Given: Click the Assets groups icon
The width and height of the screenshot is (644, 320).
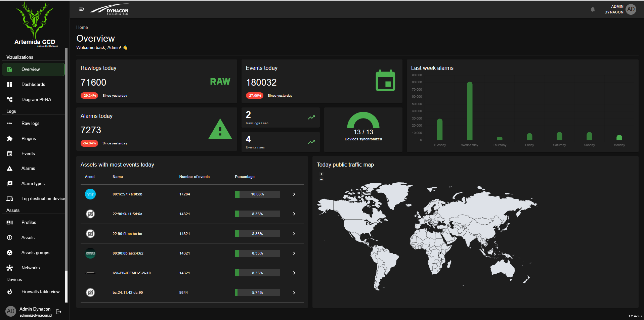Looking at the screenshot, I should [10, 253].
